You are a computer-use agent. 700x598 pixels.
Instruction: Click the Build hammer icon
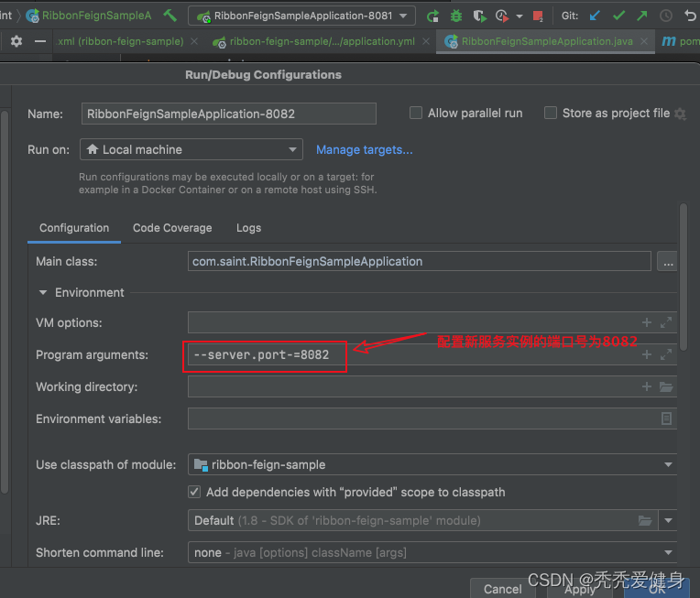[x=170, y=16]
